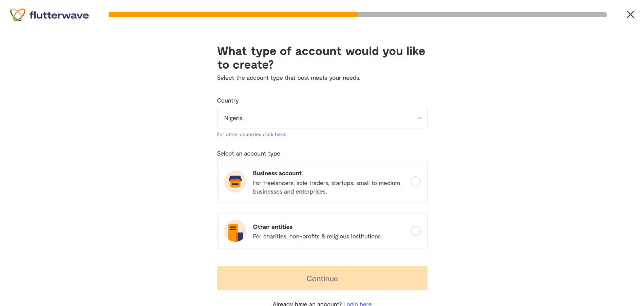Open the Nigeria country selector

pos(322,118)
